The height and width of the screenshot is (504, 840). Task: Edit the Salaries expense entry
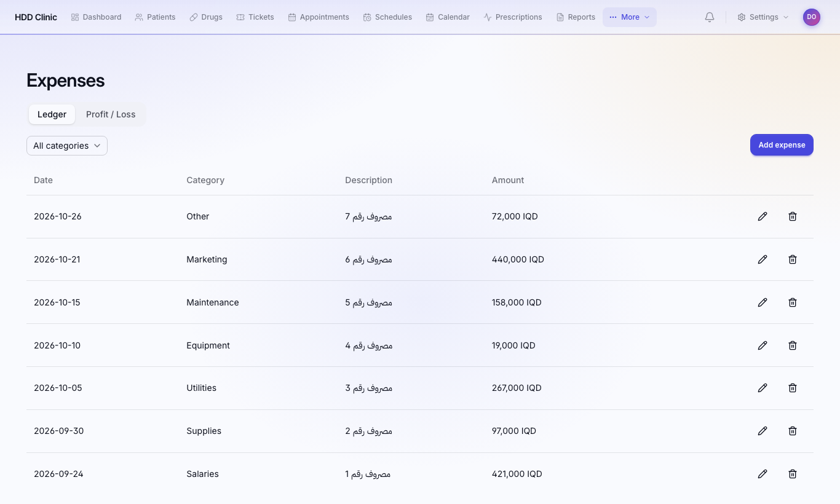763,474
